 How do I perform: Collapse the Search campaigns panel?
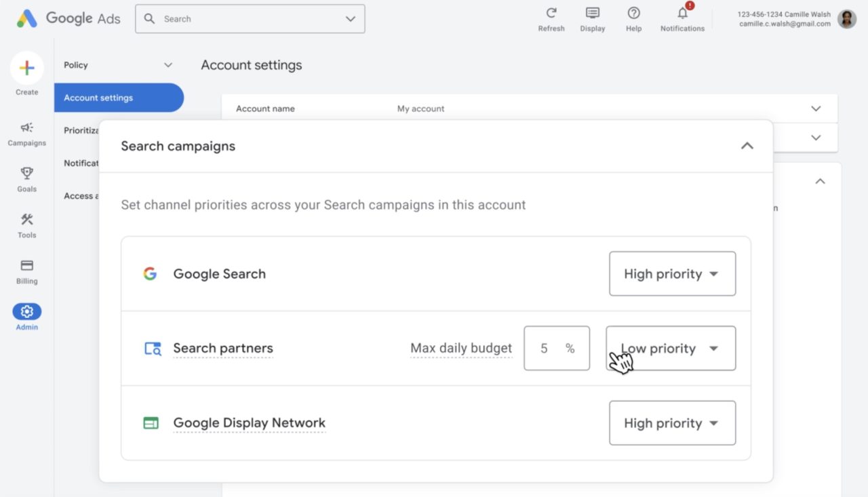[747, 146]
